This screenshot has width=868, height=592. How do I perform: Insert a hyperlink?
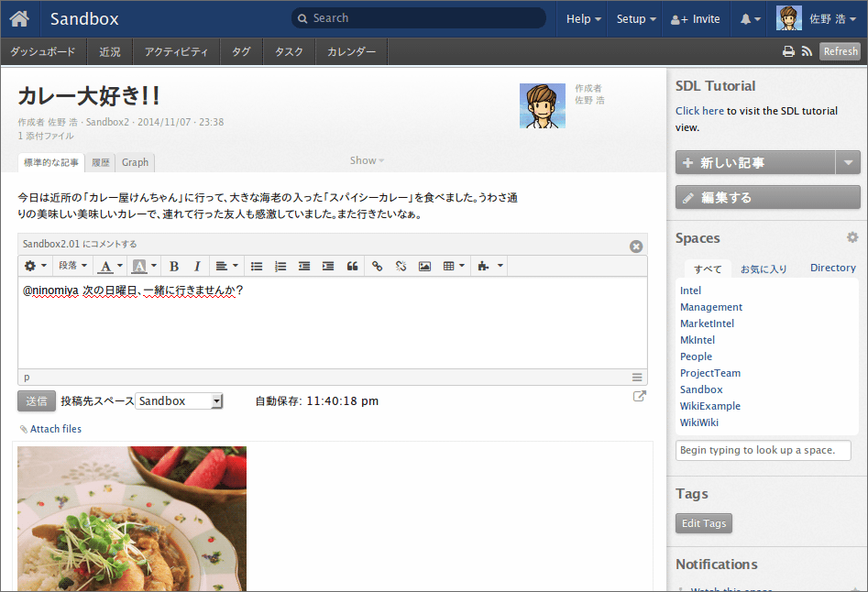[377, 266]
